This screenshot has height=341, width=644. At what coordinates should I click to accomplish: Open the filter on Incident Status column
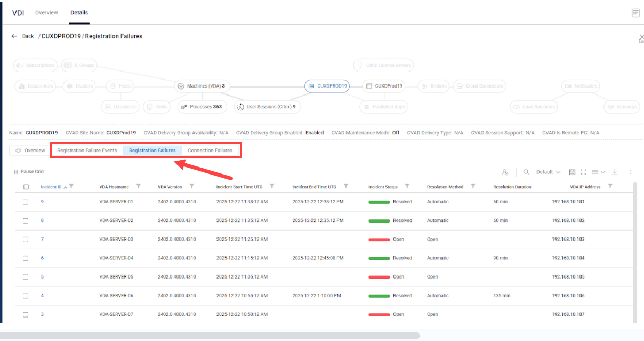pyautogui.click(x=408, y=186)
